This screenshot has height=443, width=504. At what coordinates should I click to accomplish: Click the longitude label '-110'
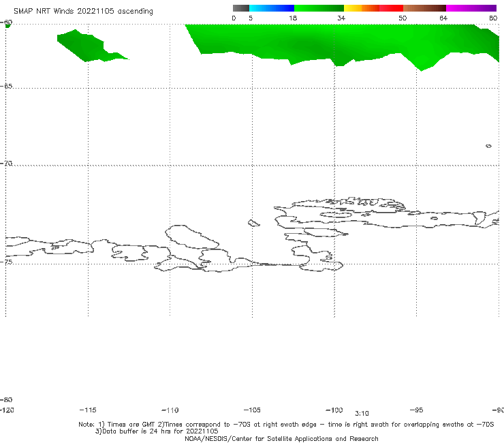pos(170,410)
